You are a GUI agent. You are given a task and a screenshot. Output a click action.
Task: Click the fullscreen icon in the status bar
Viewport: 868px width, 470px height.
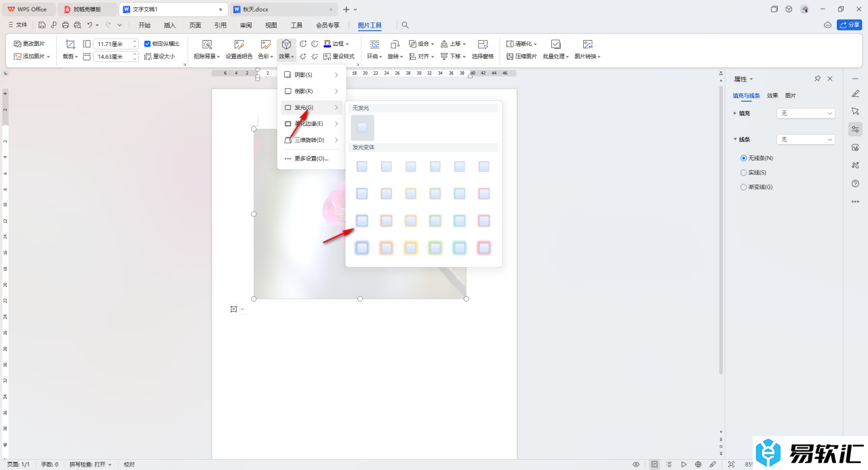click(731, 465)
